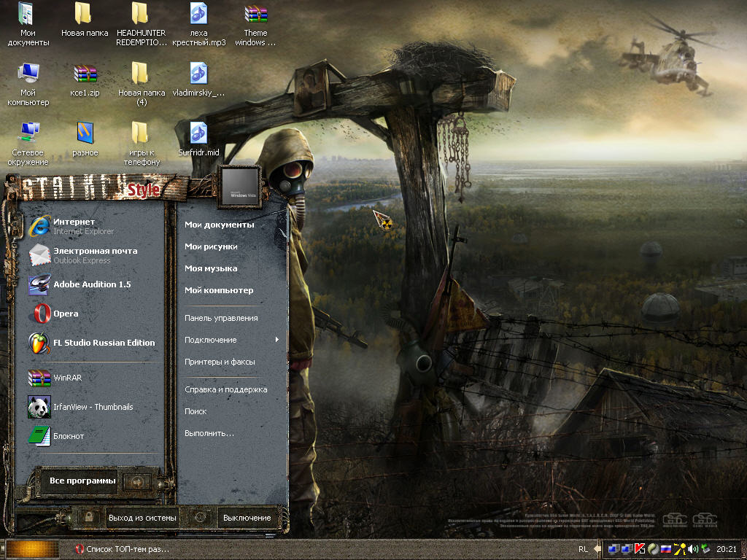The height and width of the screenshot is (560, 747).
Task: Select the разное desktop icon
Action: click(85, 139)
